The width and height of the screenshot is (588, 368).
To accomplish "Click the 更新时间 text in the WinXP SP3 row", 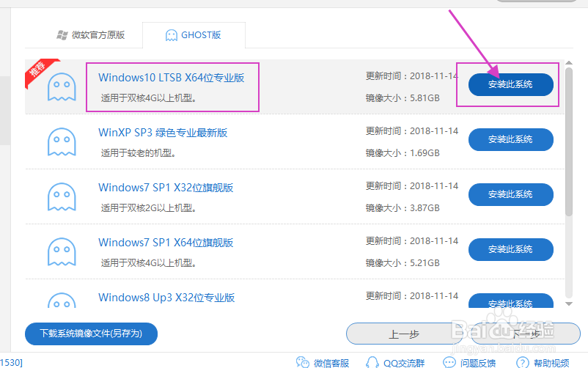I will [x=412, y=131].
